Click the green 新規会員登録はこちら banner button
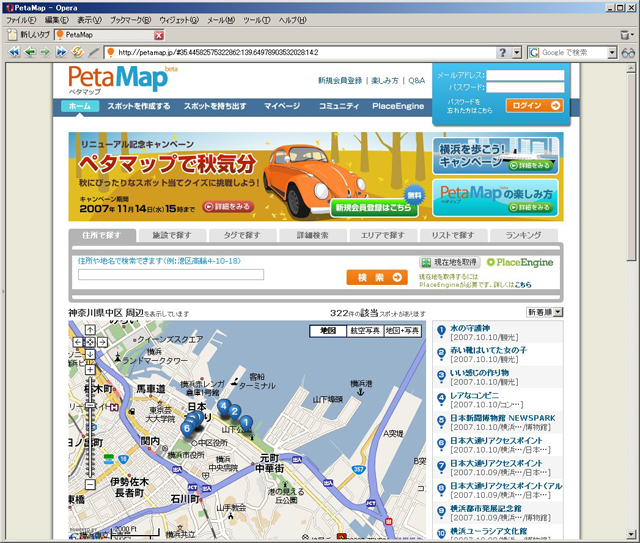Screen dimensions: 640x543 click(374, 207)
